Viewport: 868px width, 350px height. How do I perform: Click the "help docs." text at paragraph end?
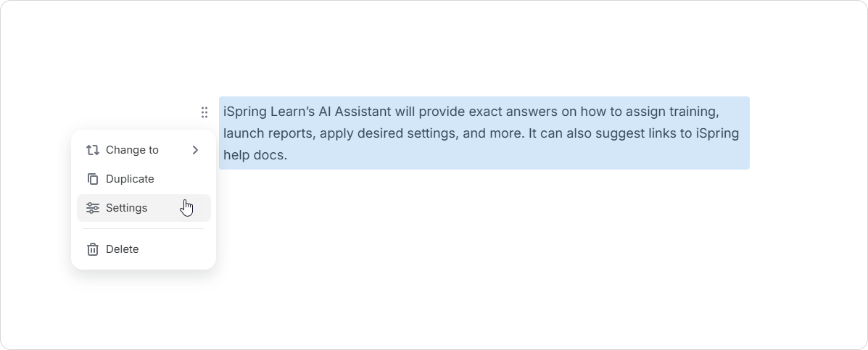[255, 155]
